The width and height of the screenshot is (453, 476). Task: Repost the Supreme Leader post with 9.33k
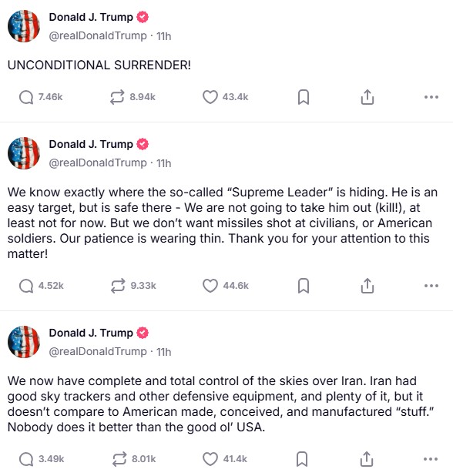(118, 286)
